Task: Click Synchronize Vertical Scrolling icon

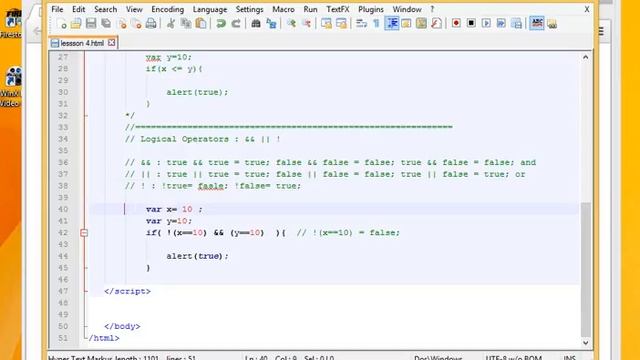Action: [326, 24]
